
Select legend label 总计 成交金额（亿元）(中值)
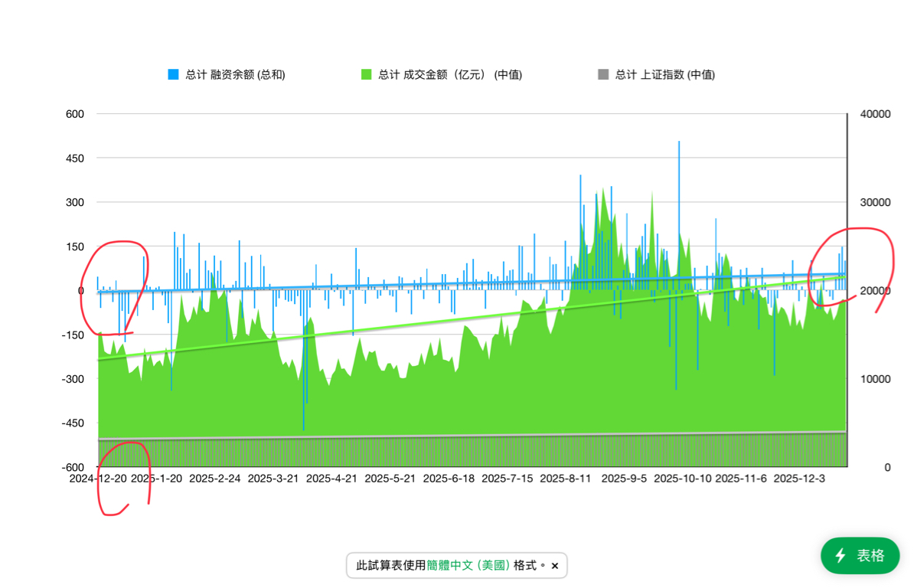(x=450, y=74)
